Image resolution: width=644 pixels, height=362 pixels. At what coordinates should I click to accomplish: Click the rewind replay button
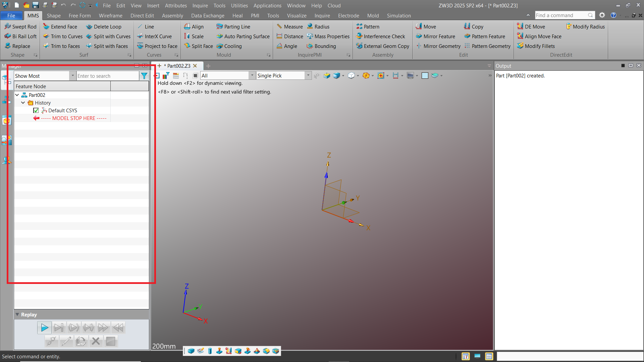pyautogui.click(x=118, y=327)
